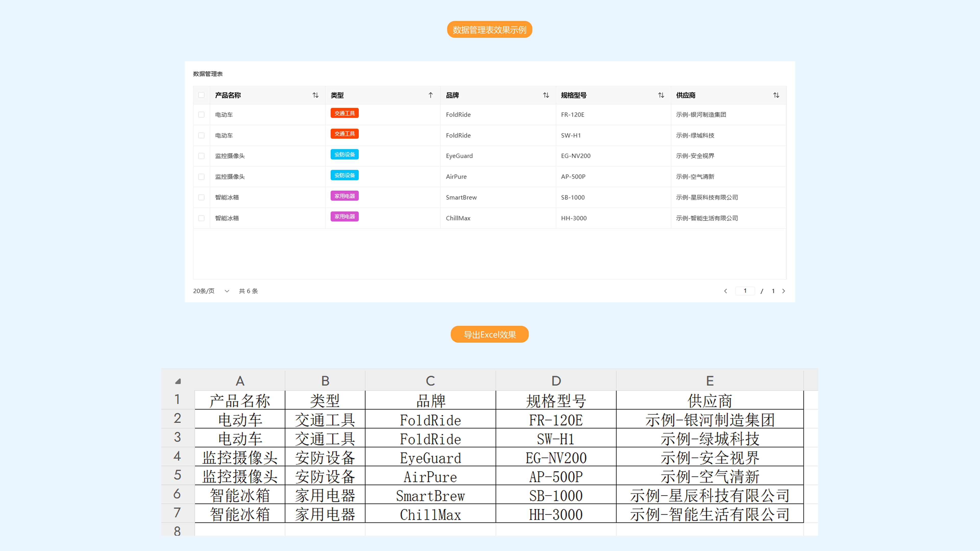Select Excel row 4 header
Viewport: 980px width, 551px height.
point(178,456)
